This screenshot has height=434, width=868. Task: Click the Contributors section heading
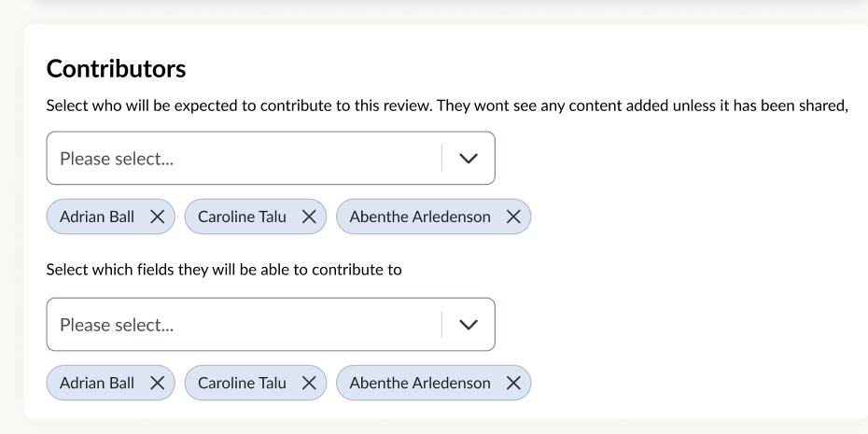click(x=116, y=69)
